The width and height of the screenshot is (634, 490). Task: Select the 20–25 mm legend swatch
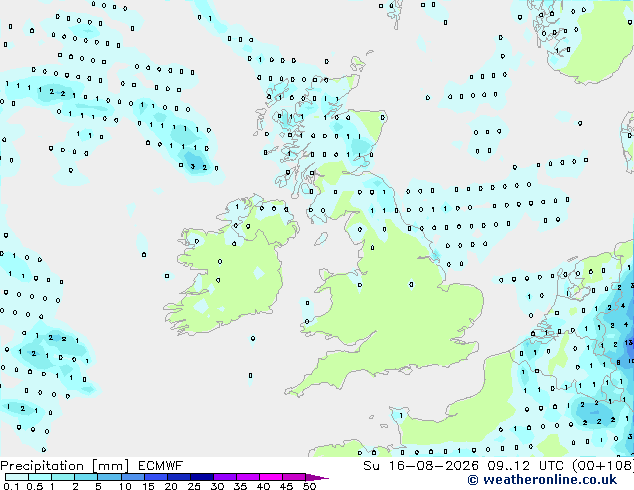pos(179,477)
